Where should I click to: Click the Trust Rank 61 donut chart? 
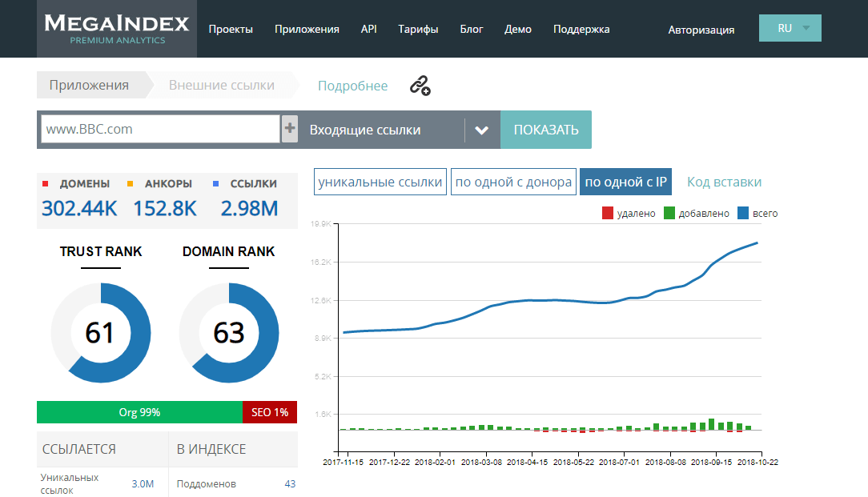(x=101, y=333)
